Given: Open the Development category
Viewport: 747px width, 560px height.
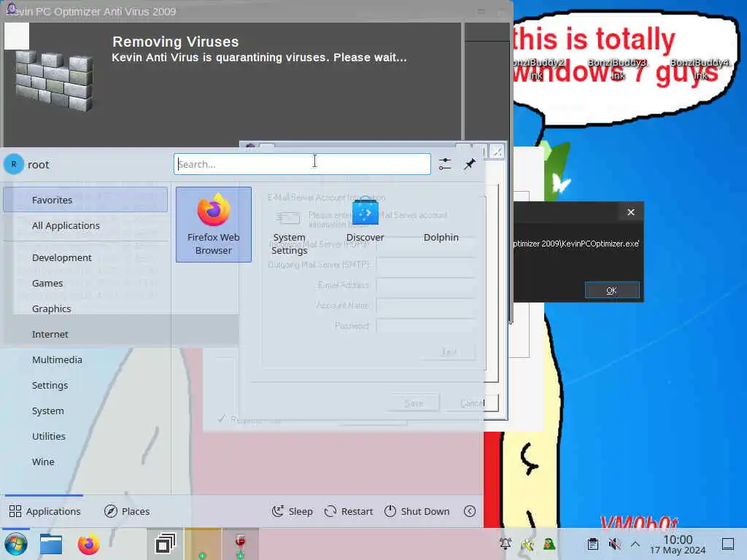Looking at the screenshot, I should pyautogui.click(x=85, y=257).
